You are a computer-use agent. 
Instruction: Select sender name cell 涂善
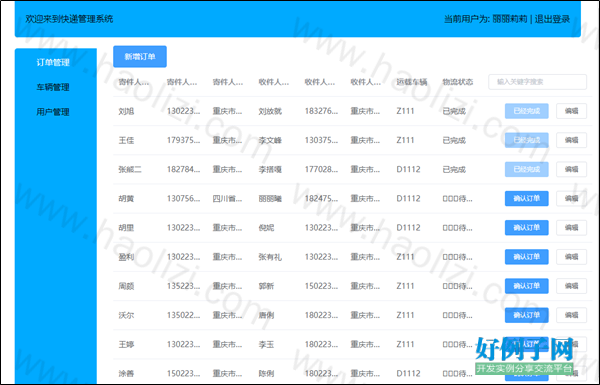tap(126, 374)
